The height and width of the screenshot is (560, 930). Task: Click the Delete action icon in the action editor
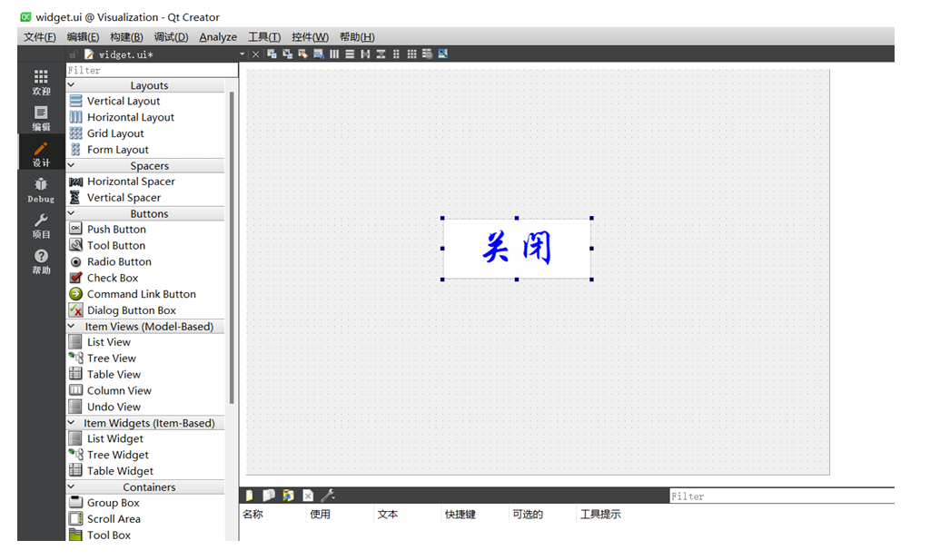(x=308, y=495)
